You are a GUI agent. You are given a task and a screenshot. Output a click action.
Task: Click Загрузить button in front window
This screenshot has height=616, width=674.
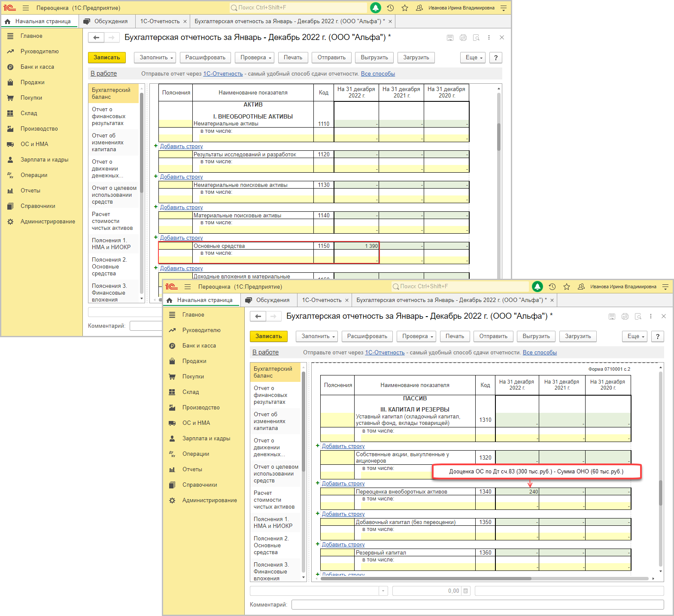(578, 336)
